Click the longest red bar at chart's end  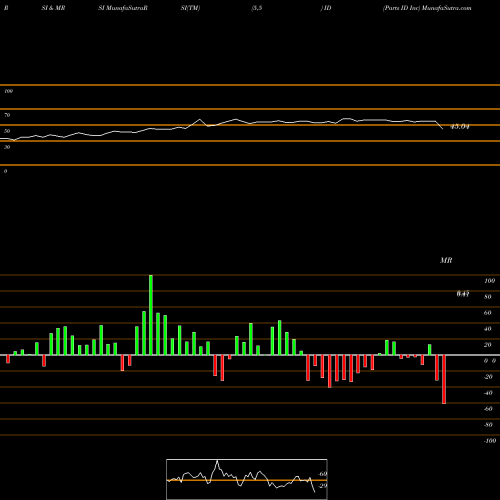(444, 379)
